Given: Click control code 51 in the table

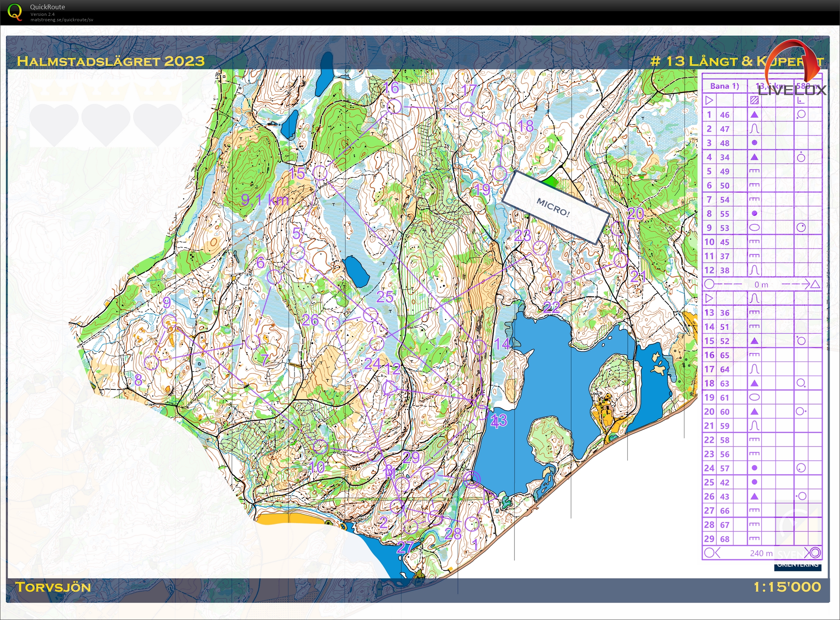Looking at the screenshot, I should click(x=725, y=327).
